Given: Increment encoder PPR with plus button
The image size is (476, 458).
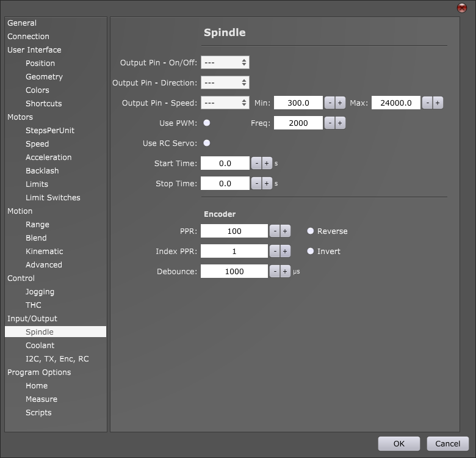Looking at the screenshot, I should (x=285, y=231).
